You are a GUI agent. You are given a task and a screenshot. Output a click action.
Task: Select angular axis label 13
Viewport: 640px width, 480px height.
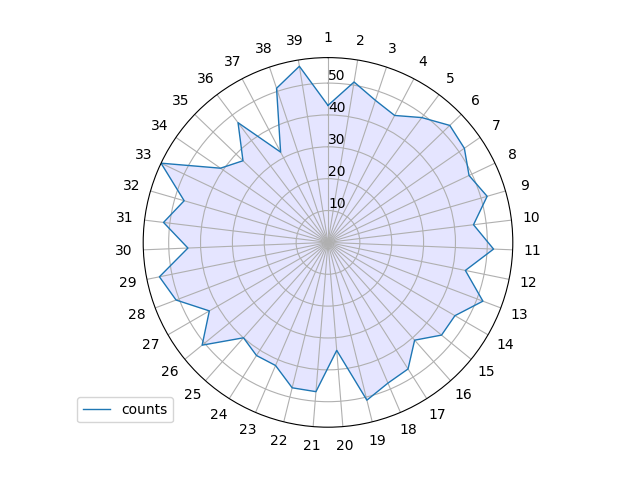519,314
